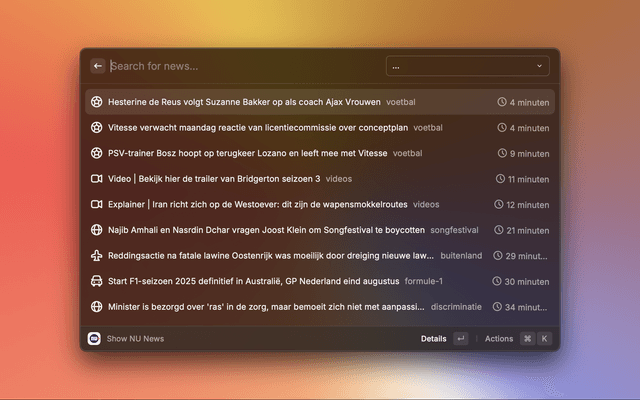Click airplane icon beside Reddingsactie lawine article
Screen dimensions: 640x400
click(97, 256)
